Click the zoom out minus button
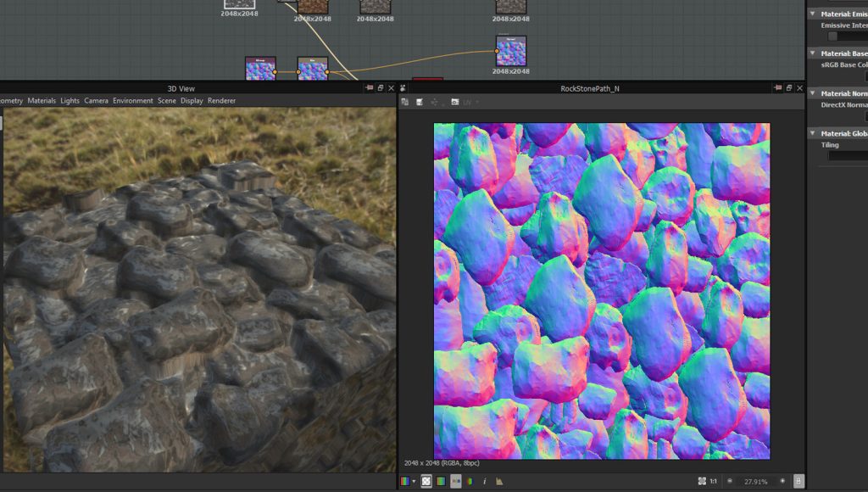 pyautogui.click(x=730, y=481)
